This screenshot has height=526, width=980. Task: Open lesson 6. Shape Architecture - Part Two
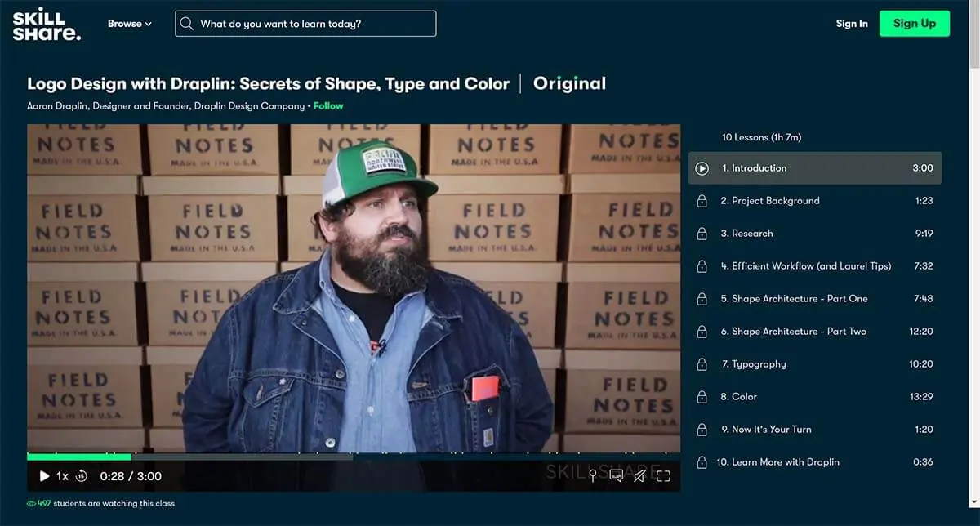(x=815, y=332)
